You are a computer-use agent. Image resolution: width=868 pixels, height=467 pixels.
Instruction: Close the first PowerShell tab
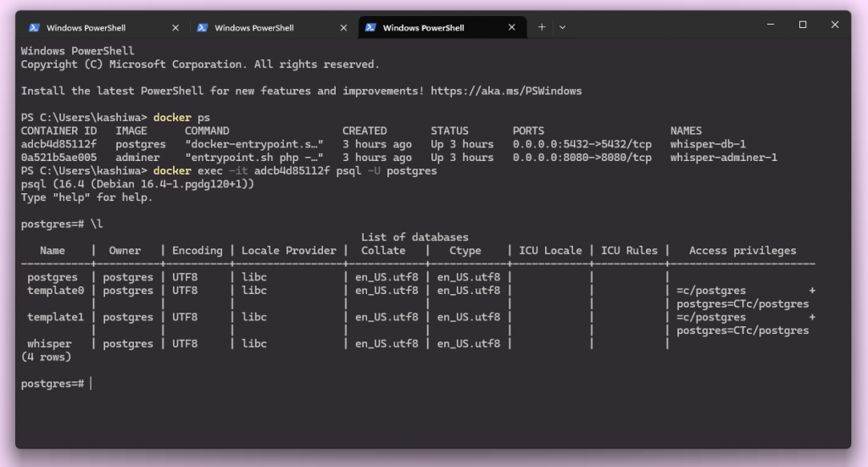(x=175, y=28)
